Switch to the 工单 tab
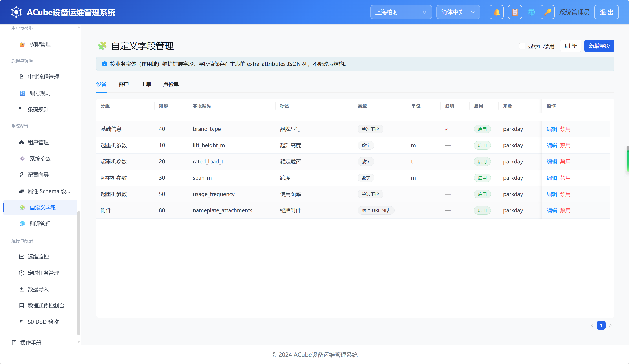 (x=146, y=84)
